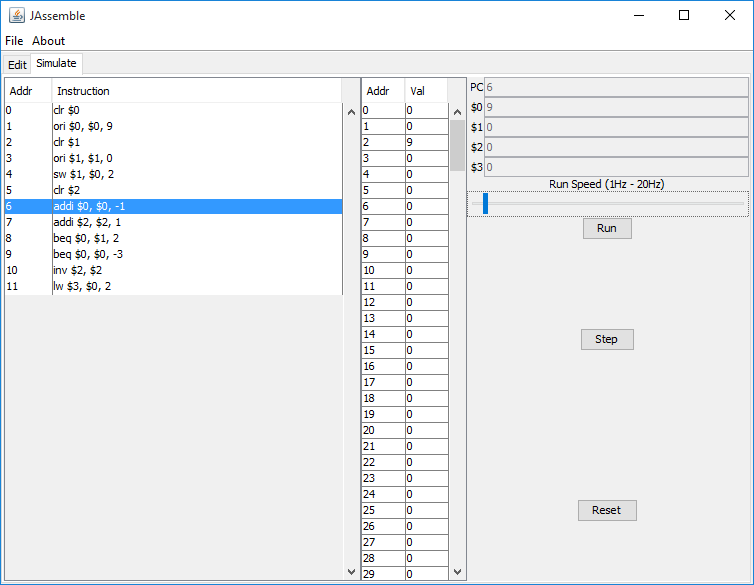Open the About menu
The image size is (754, 585).
pos(48,41)
